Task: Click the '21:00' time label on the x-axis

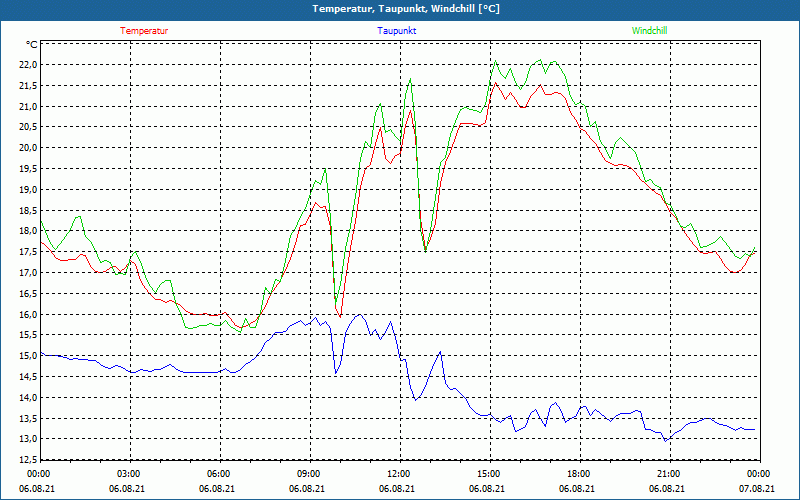Action: 670,474
